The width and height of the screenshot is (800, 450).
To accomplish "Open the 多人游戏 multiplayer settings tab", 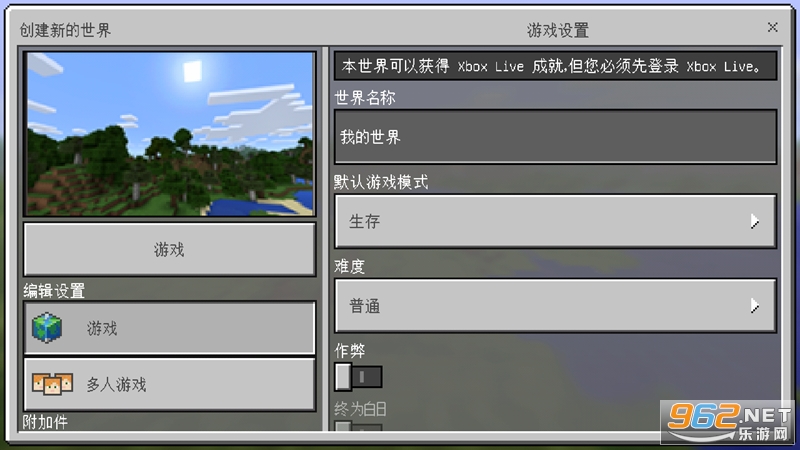I will coord(169,384).
